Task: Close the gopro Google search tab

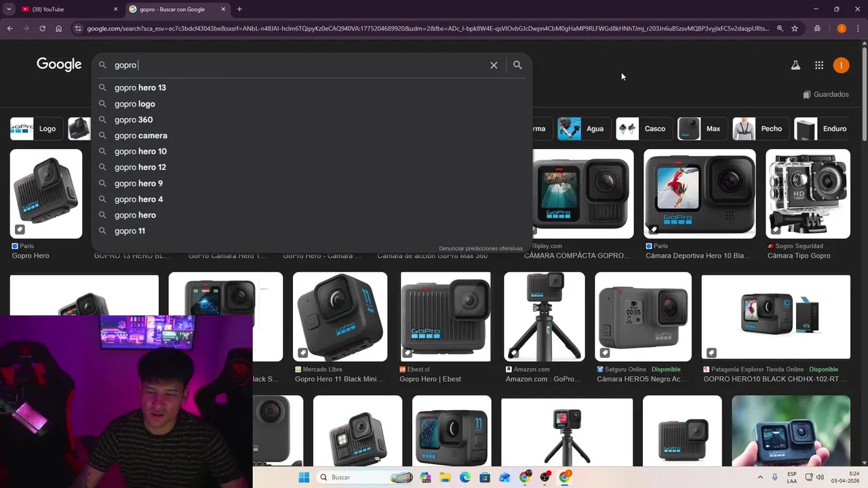Action: tap(223, 9)
